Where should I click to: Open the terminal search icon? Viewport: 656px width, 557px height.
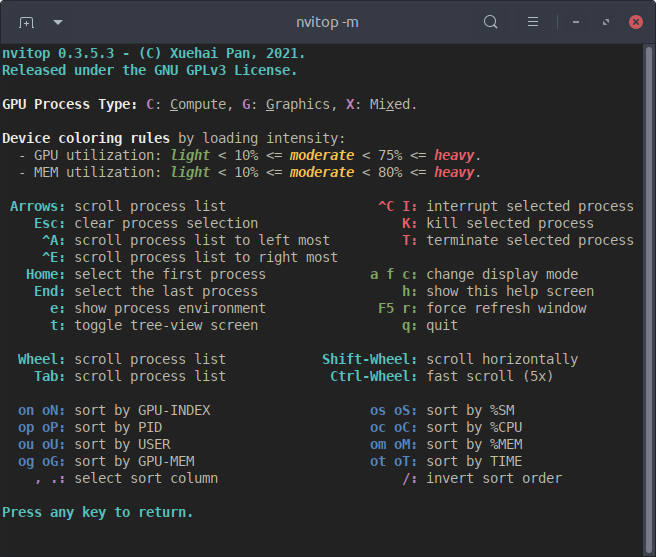pos(490,22)
